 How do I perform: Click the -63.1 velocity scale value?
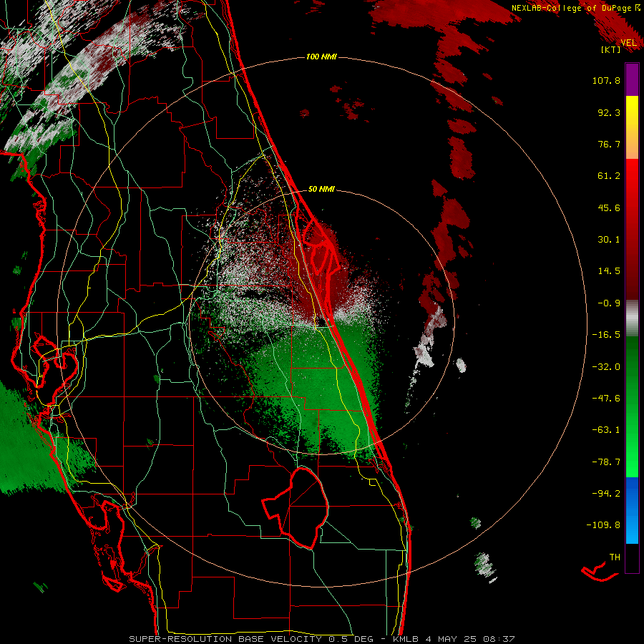tap(606, 430)
